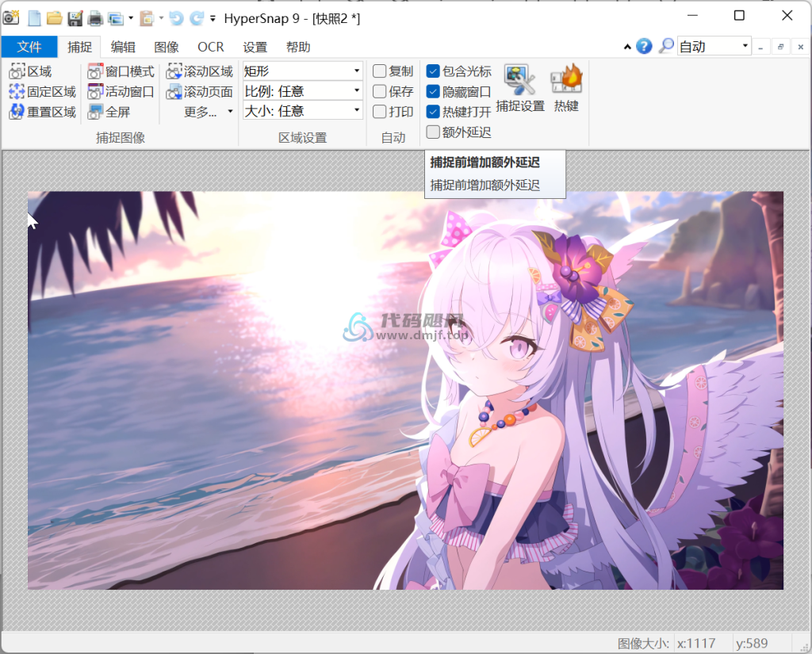Capture the 活动窗口 active window
This screenshot has height=654, width=812.
point(121,92)
